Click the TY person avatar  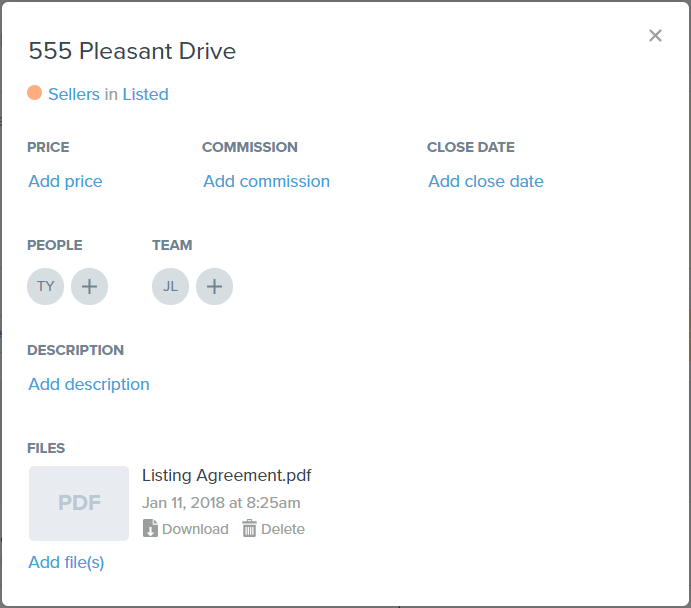click(45, 286)
